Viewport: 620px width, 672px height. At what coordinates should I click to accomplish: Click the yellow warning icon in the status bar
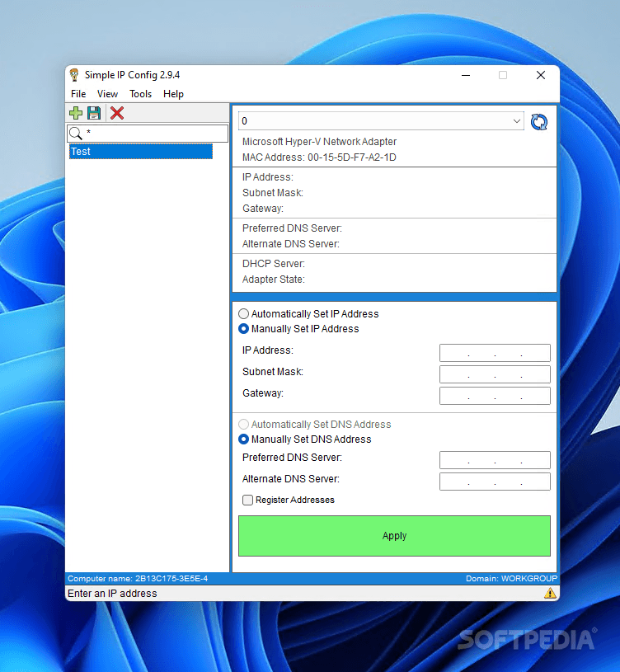click(x=550, y=593)
